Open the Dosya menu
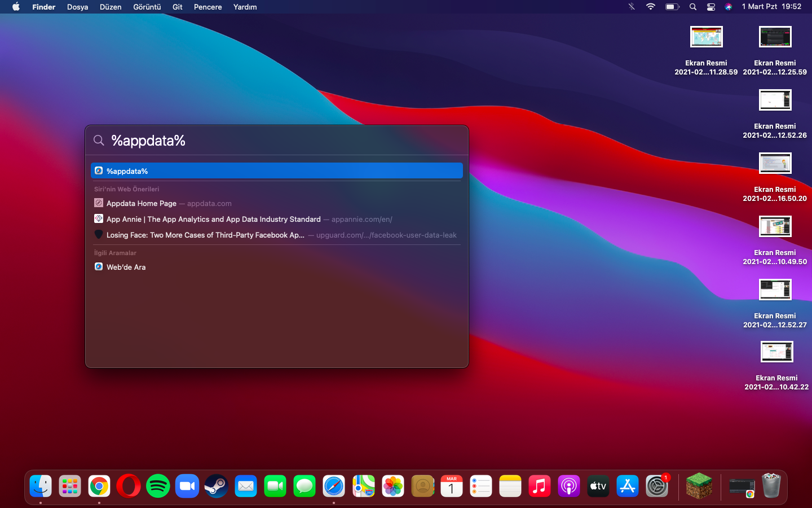812x508 pixels. point(77,7)
